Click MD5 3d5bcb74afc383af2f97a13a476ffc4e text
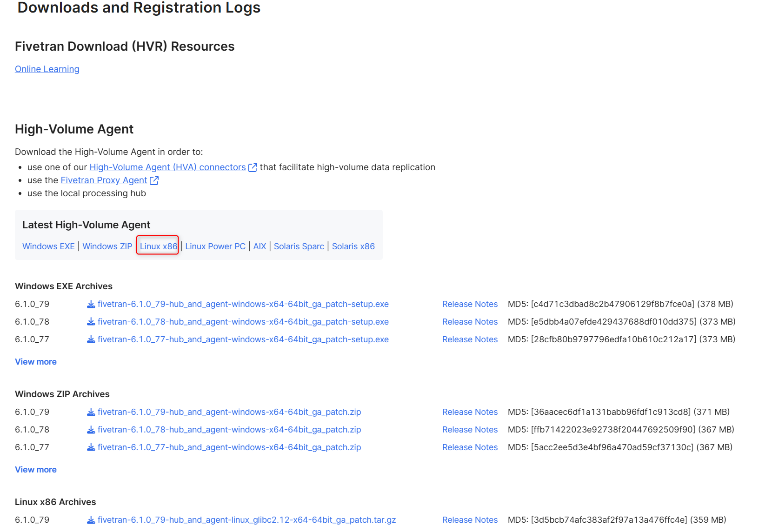Screen dimensions: 772x532 [x=617, y=520]
